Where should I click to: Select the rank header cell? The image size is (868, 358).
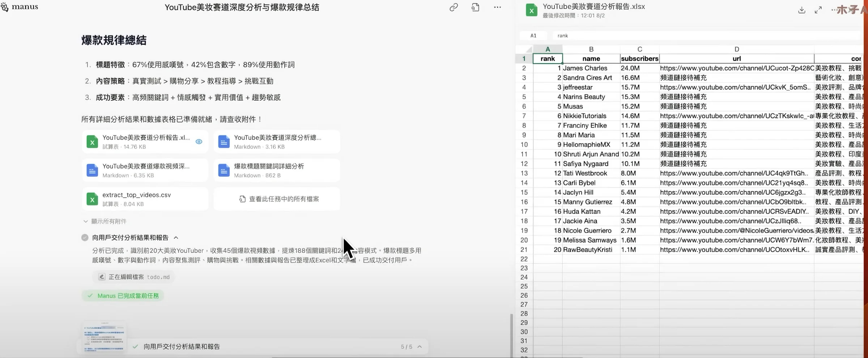(548, 59)
